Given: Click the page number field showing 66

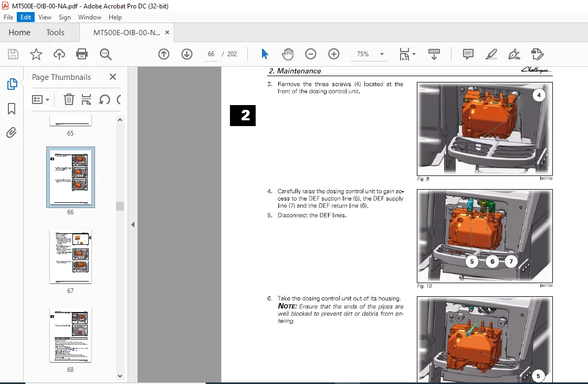Looking at the screenshot, I should click(x=211, y=54).
